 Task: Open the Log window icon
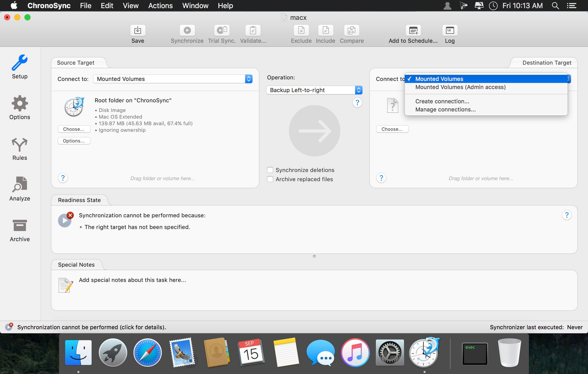pos(450,31)
